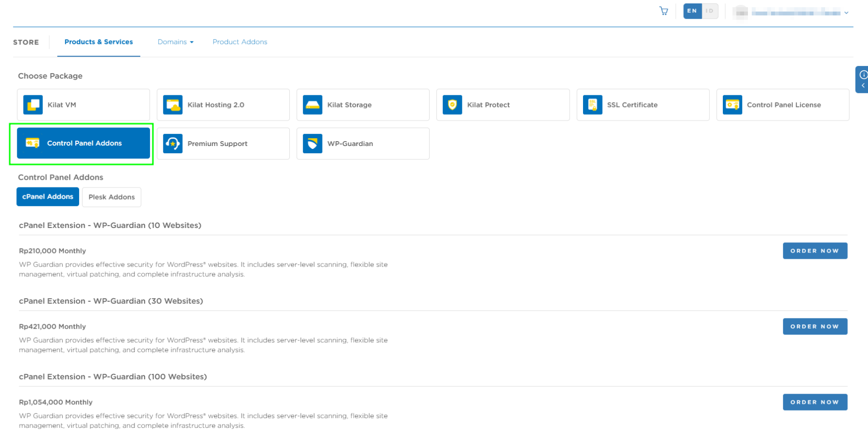Go to the Products & Services tab
Image resolution: width=868 pixels, height=439 pixels.
click(x=98, y=42)
